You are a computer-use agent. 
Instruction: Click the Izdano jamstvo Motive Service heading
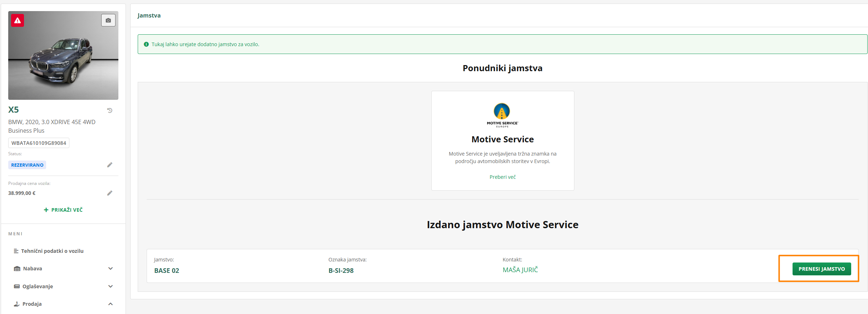[x=502, y=225]
